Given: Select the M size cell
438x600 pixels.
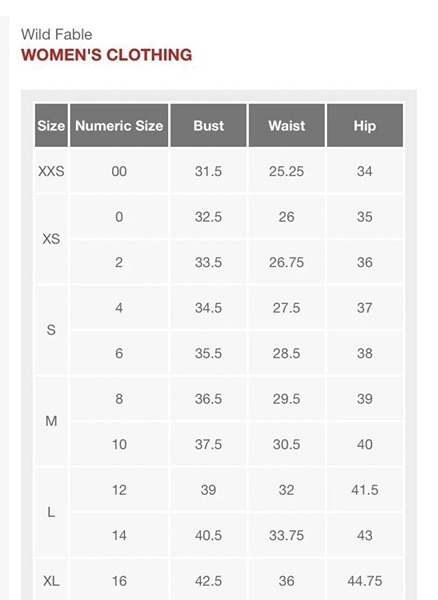Looking at the screenshot, I should tap(51, 421).
